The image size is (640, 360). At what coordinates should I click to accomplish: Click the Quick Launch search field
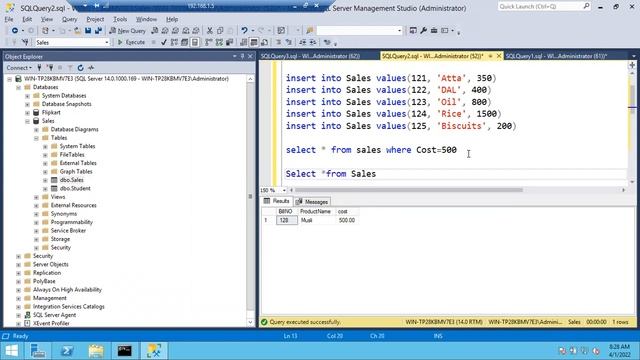pos(544,7)
